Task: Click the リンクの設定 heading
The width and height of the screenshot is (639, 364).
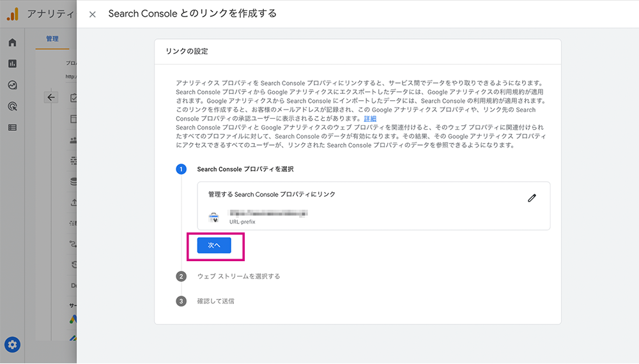Action: [x=187, y=51]
